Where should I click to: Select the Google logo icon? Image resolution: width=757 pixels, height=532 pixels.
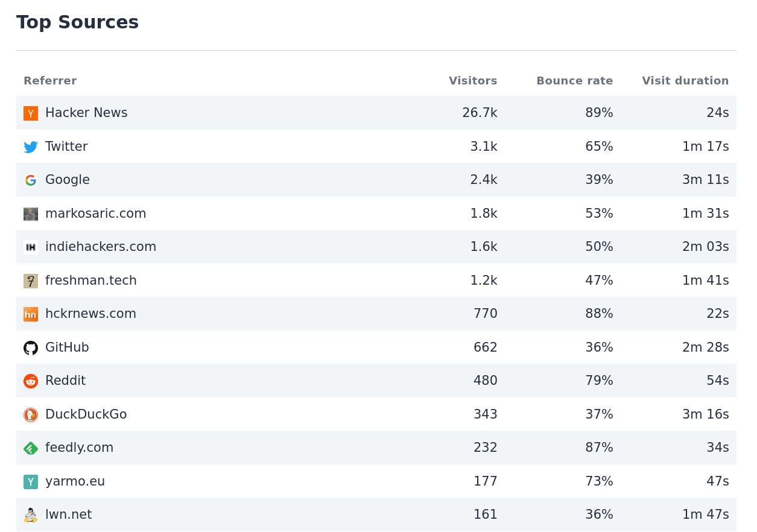pos(31,179)
